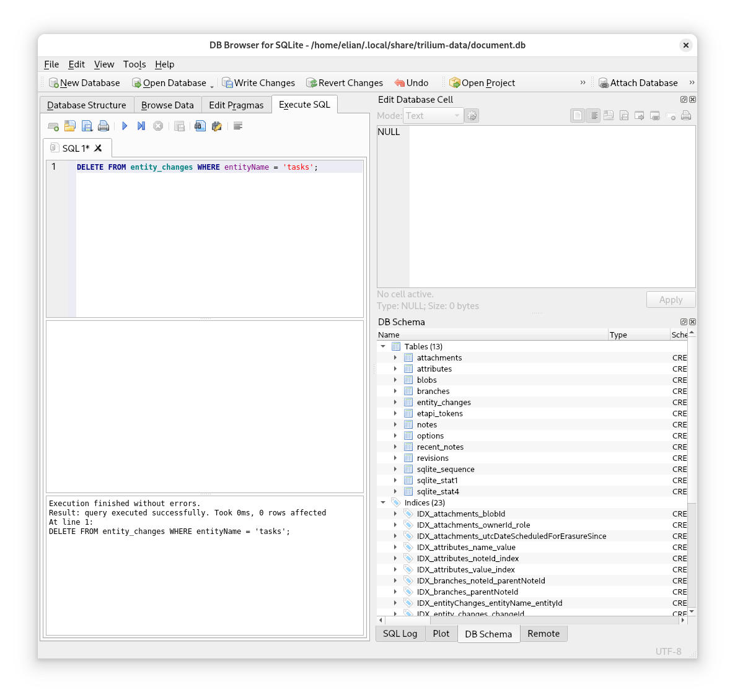
Task: Collapse the Tables list in DB Schema
Action: (x=383, y=346)
